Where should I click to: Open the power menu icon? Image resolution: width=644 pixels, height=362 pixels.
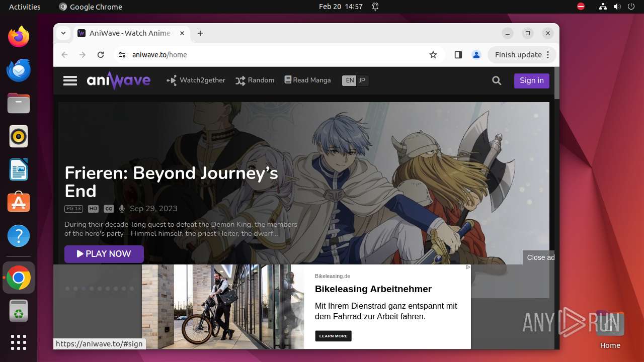631,7
